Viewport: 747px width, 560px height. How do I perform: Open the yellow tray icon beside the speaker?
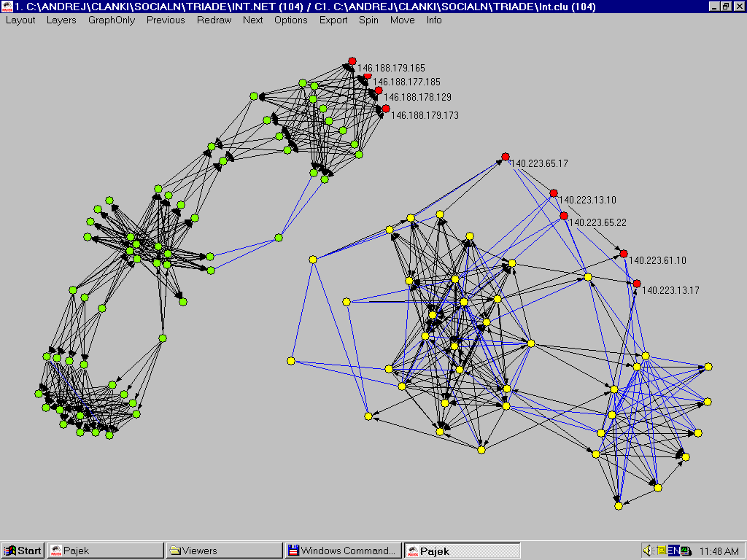pyautogui.click(x=661, y=551)
